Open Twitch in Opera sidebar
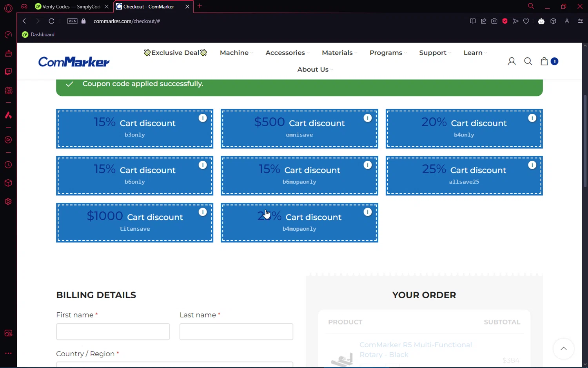 tap(8, 72)
